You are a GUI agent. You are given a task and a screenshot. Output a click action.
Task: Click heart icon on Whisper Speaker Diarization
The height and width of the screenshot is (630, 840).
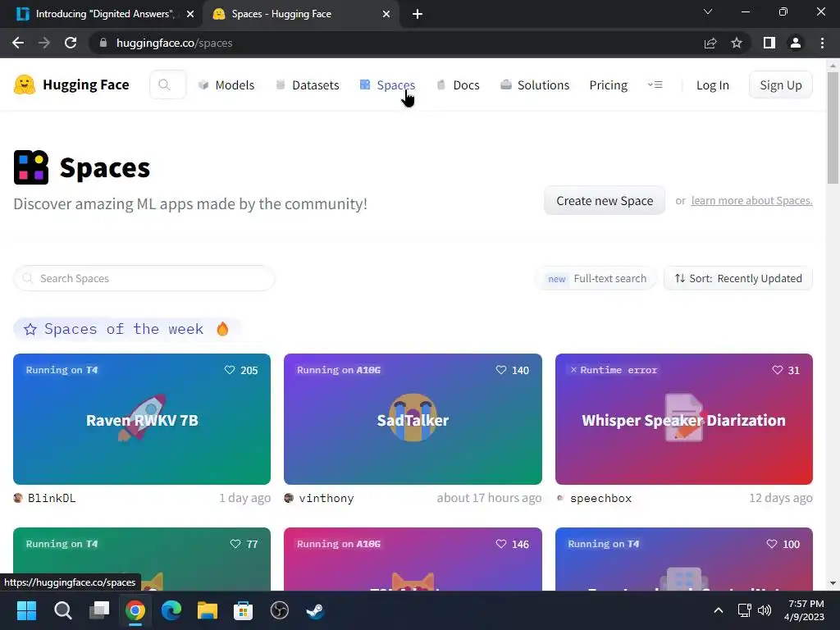click(x=778, y=370)
